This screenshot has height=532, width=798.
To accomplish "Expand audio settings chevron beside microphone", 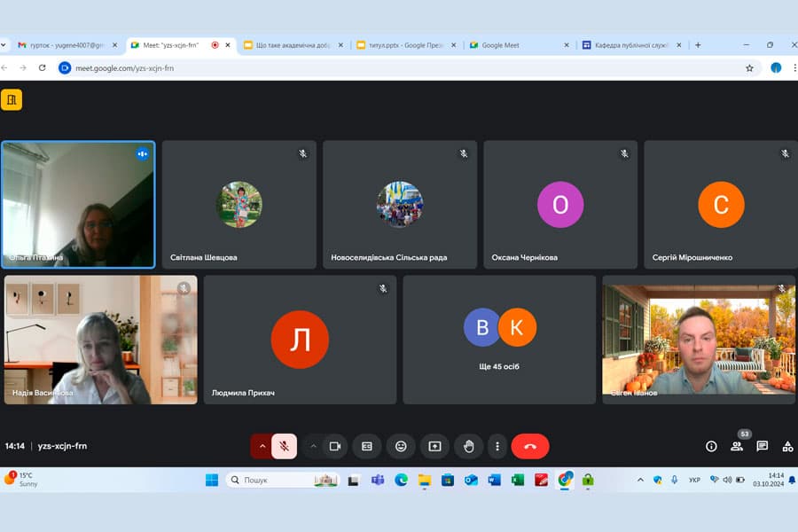I will pyautogui.click(x=262, y=447).
